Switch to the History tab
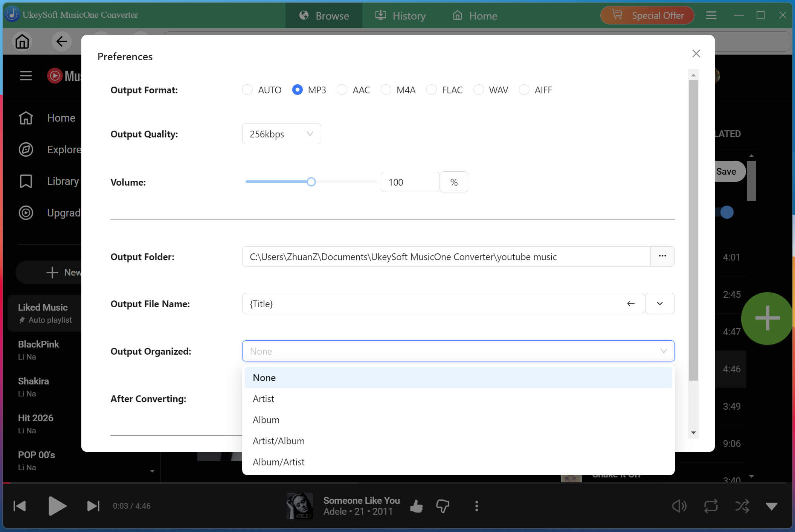 coord(400,15)
